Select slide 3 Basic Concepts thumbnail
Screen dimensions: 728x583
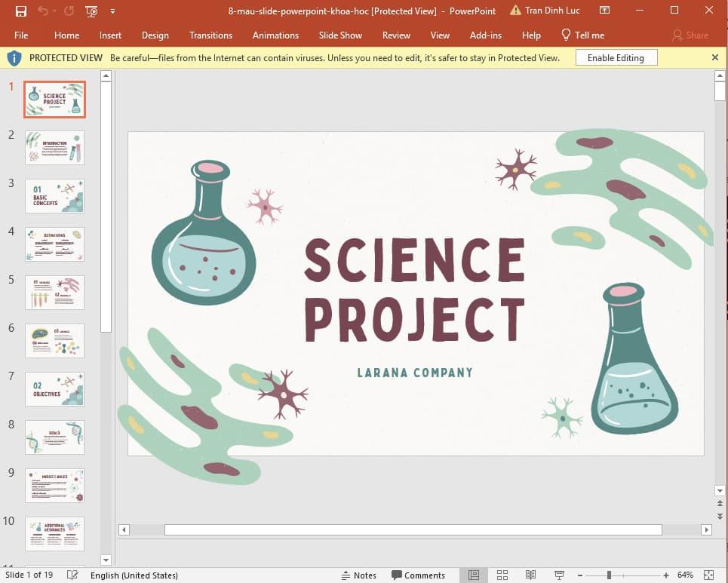[x=54, y=195]
